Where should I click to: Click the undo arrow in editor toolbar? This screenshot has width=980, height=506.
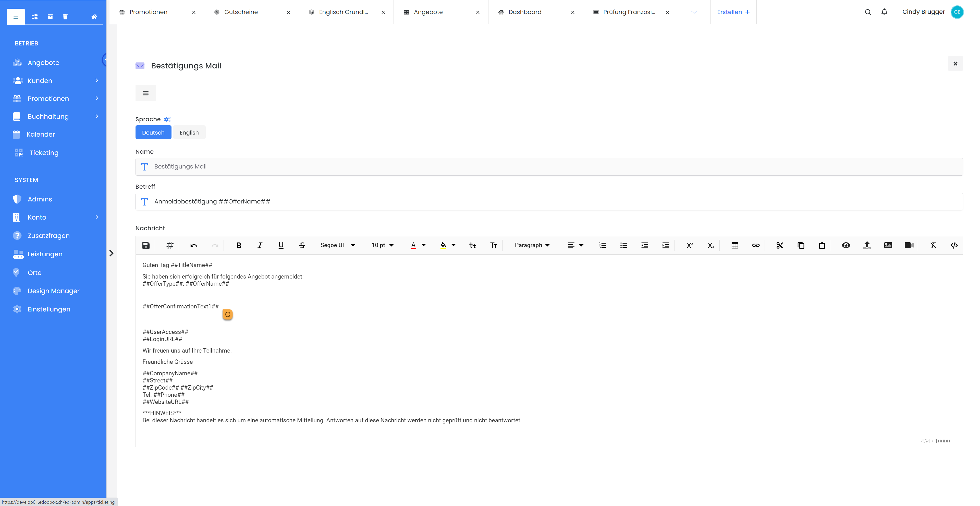[194, 245]
